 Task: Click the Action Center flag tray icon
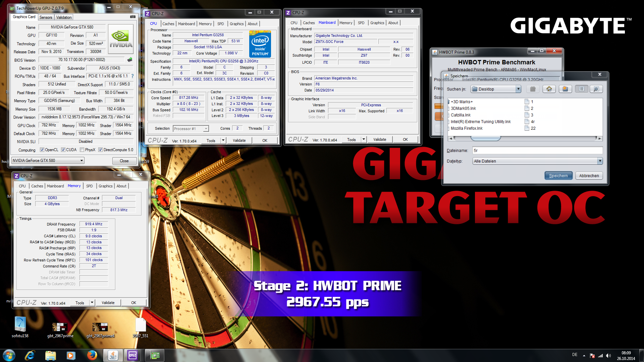coord(592,356)
